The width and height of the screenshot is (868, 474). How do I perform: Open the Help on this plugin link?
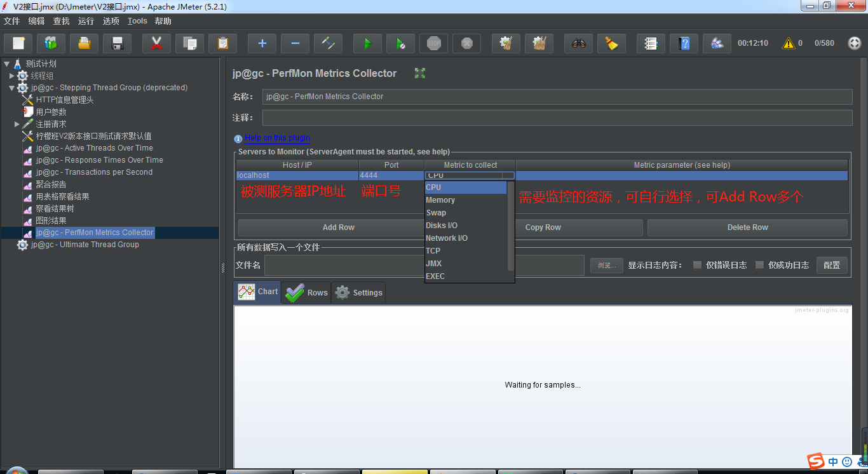277,138
